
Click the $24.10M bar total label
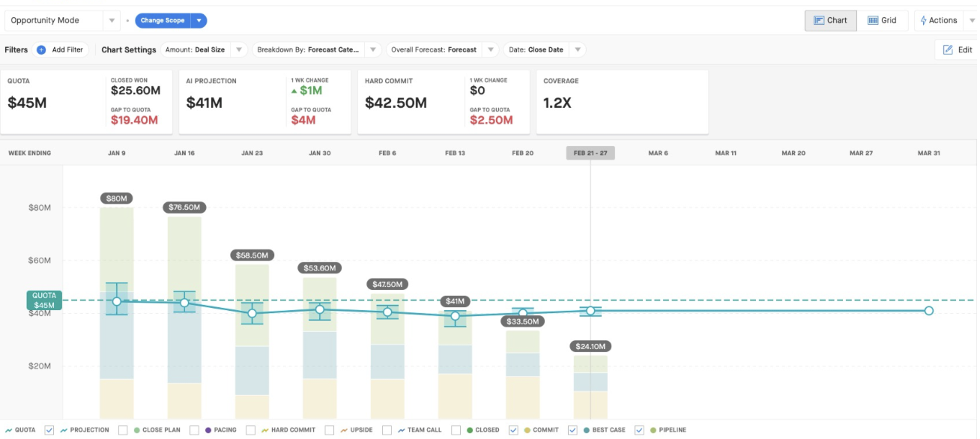pos(590,346)
